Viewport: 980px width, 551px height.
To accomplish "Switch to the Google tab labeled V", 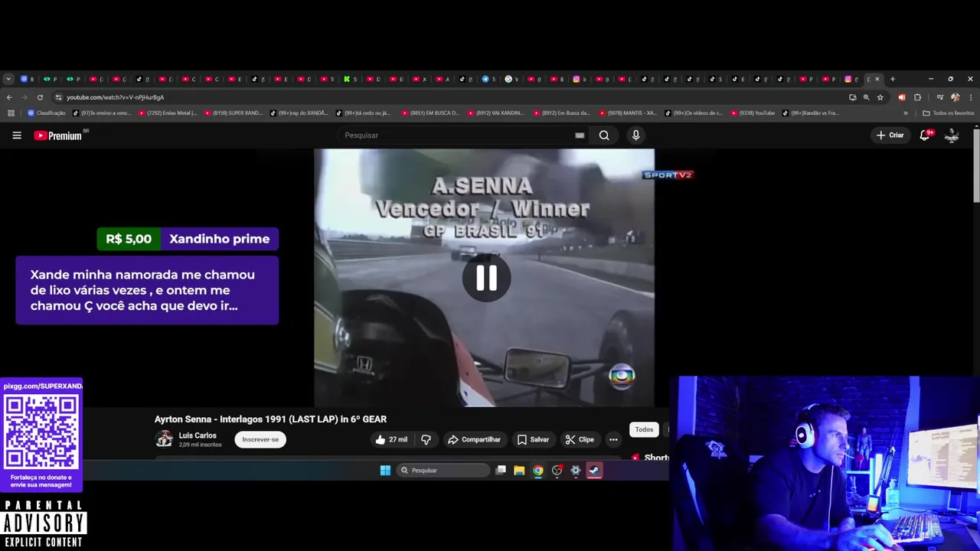I will point(511,79).
